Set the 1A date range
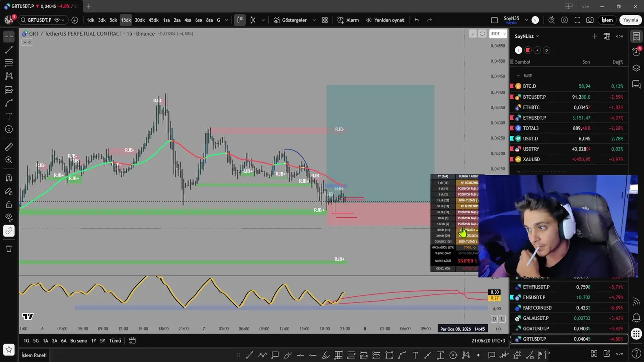The width and height of the screenshot is (644, 362). (x=45, y=341)
